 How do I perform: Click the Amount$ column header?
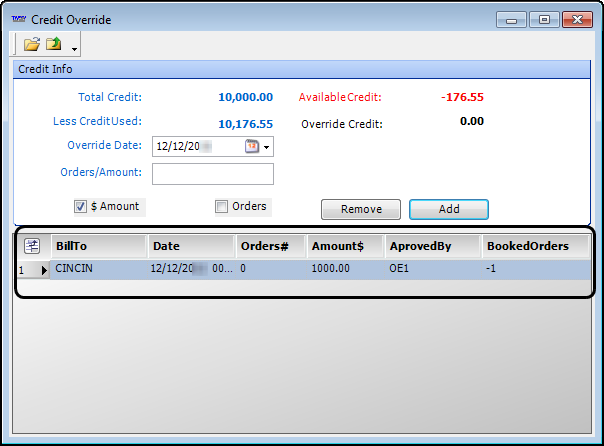click(x=346, y=246)
